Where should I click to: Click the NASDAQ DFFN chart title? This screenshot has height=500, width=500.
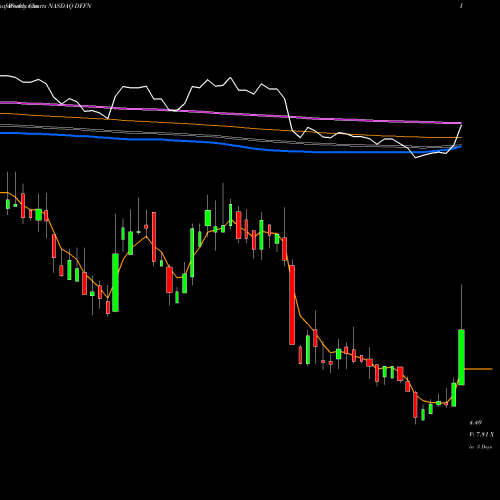click(70, 6)
